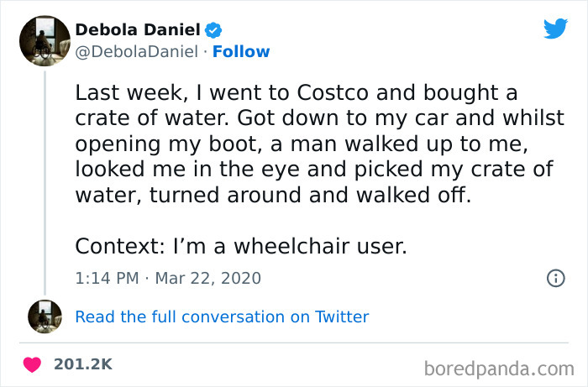Open "Read the full conversation on Twitter"

[x=222, y=316]
